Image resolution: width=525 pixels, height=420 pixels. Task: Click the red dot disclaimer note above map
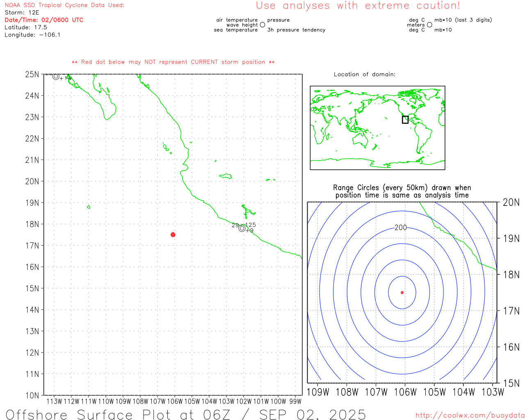coord(173,62)
